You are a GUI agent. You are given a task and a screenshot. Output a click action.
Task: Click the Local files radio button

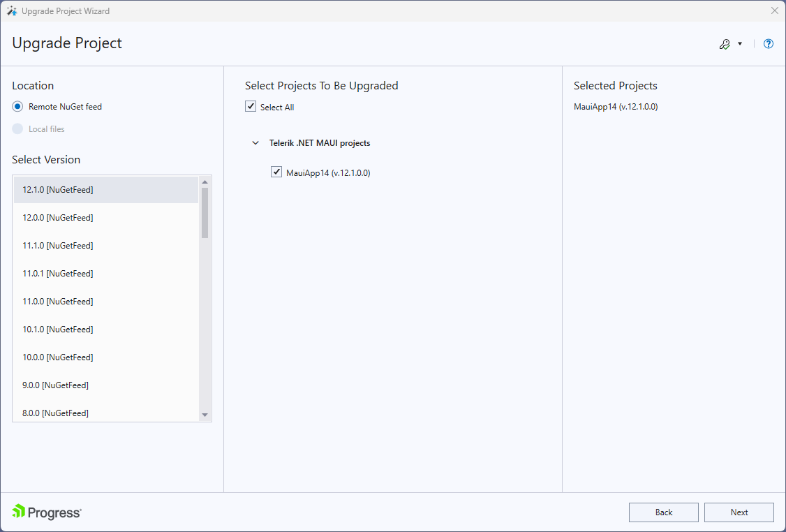click(16, 128)
